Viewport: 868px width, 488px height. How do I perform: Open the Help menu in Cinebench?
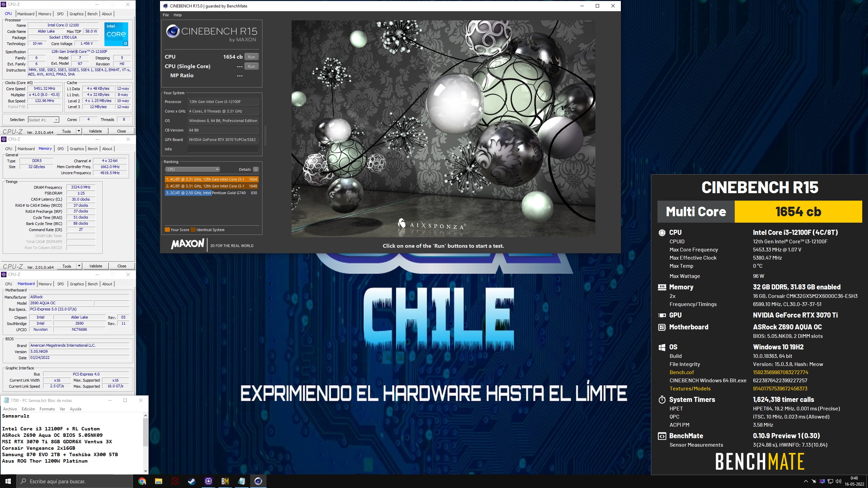178,15
